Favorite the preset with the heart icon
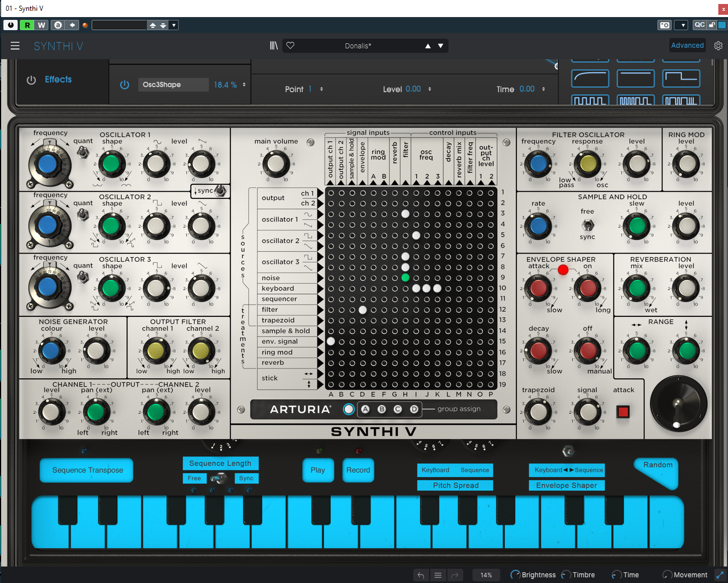Image resolution: width=728 pixels, height=583 pixels. [290, 46]
